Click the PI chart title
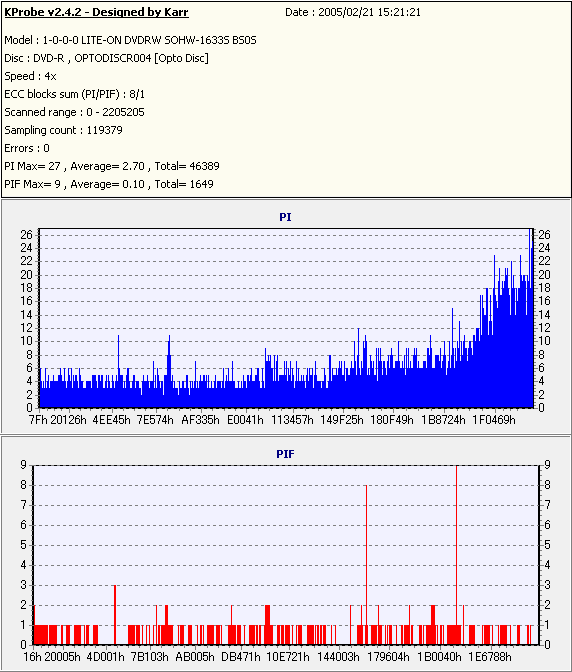Screen dimensions: 572x672 [x=285, y=217]
